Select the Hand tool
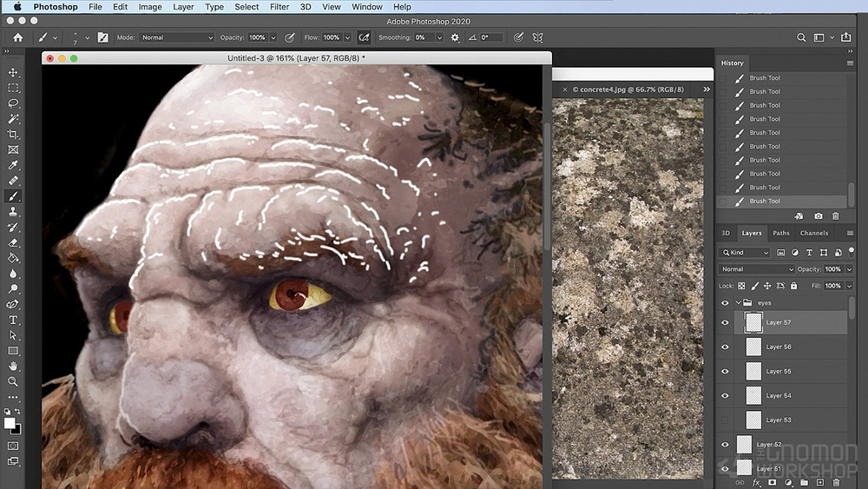Viewport: 868px width, 489px height. (13, 367)
